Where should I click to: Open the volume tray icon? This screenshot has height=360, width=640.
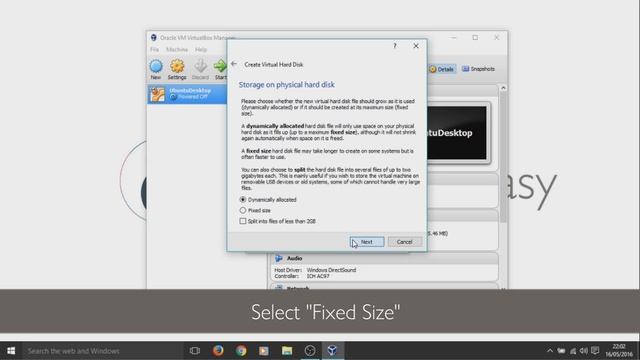pos(584,351)
